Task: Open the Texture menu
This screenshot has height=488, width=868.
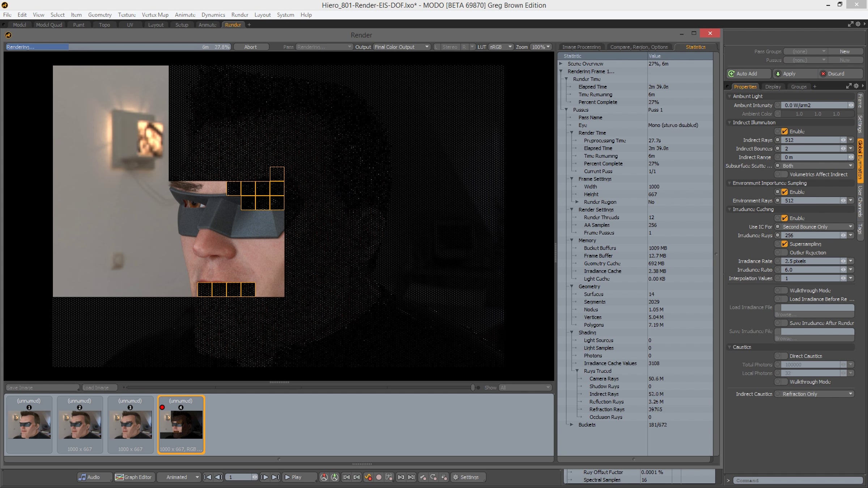Action: coord(127,15)
